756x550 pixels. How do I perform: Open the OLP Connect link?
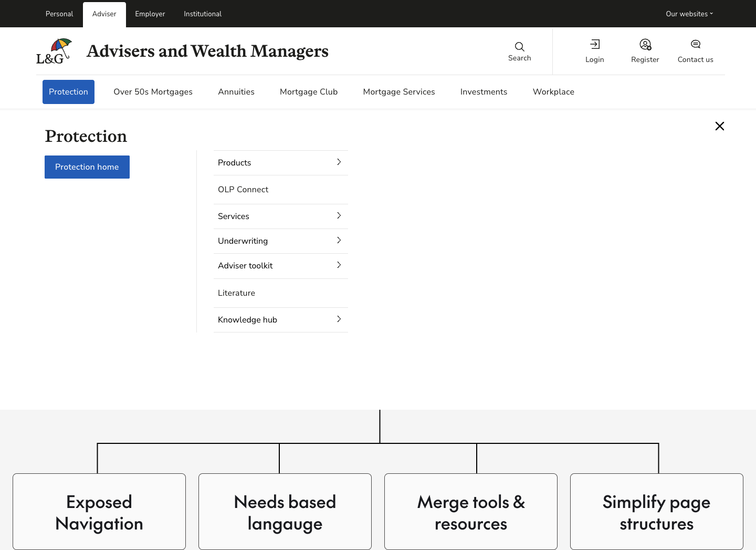(x=243, y=190)
